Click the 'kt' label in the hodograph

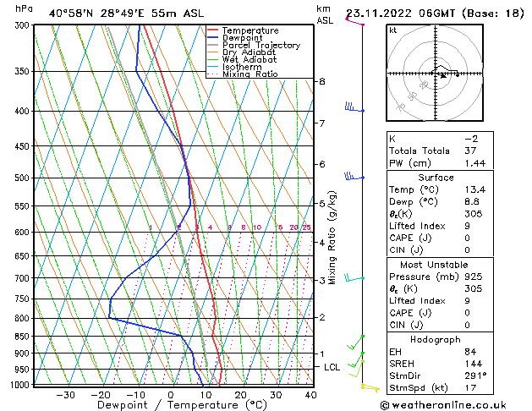[392, 30]
